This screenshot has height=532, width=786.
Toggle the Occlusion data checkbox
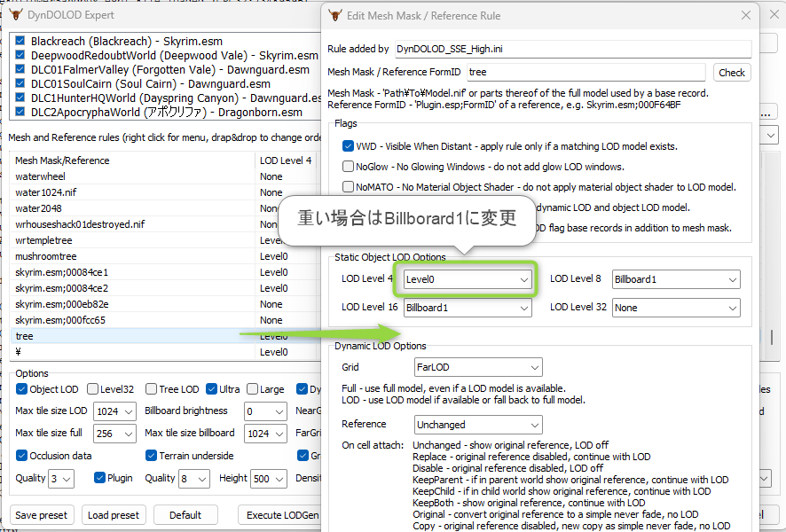click(22, 456)
